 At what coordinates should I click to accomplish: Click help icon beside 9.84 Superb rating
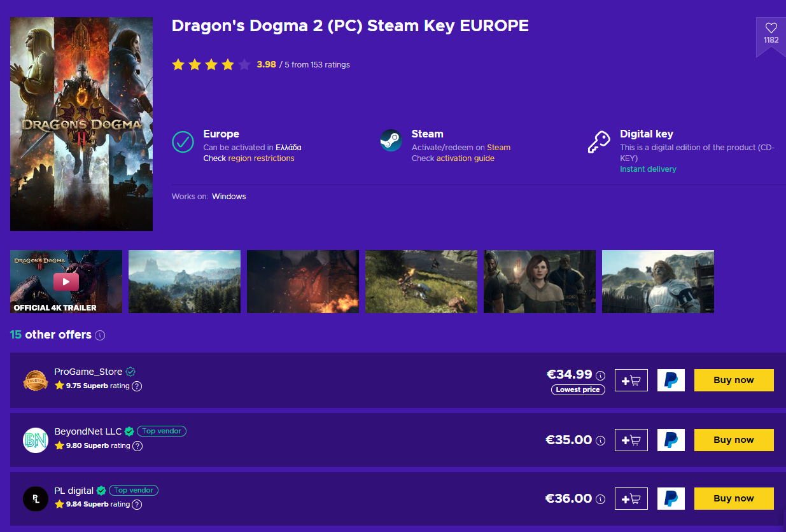(x=137, y=505)
